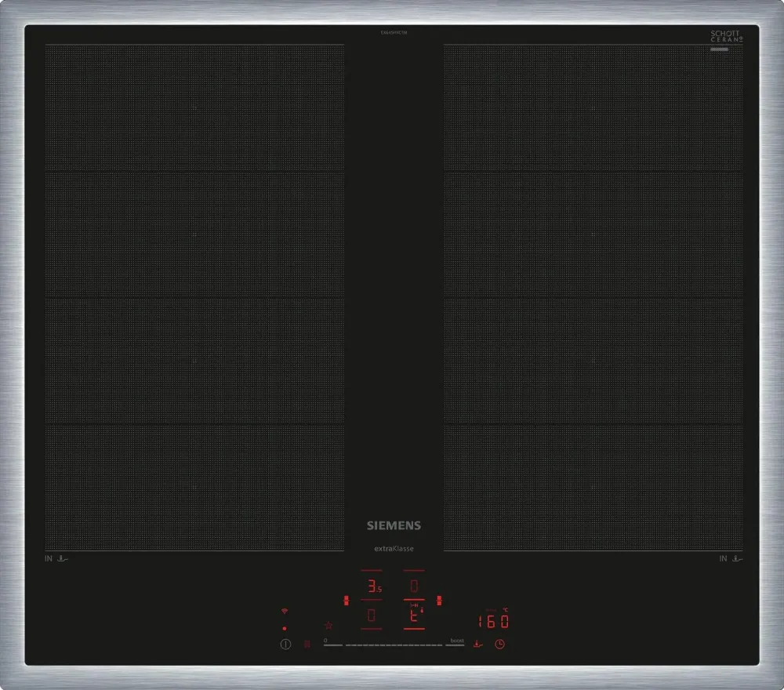Tap the SIEMENS logo
The width and height of the screenshot is (784, 690).
coord(394,525)
